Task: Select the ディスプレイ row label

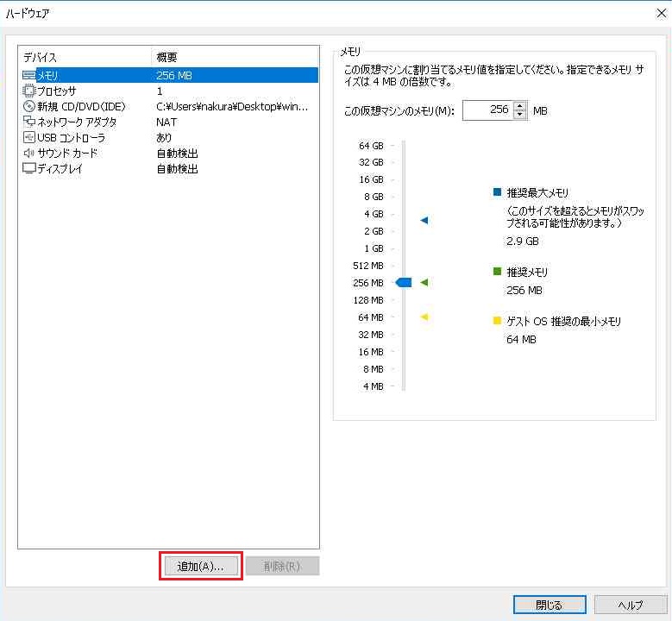Action: 60,168
